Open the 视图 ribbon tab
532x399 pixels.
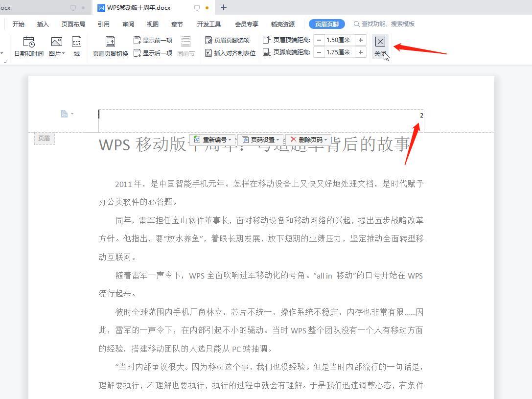click(152, 24)
